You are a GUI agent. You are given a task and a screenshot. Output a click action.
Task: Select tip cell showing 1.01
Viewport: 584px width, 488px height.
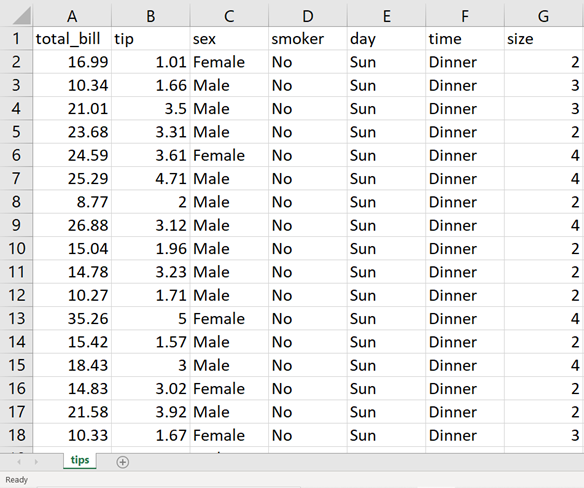click(150, 62)
